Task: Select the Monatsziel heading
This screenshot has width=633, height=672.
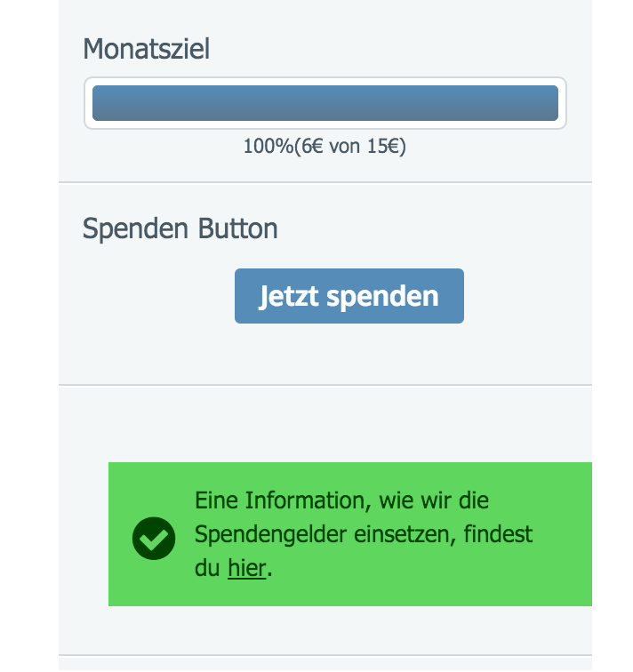Action: pyautogui.click(x=146, y=48)
